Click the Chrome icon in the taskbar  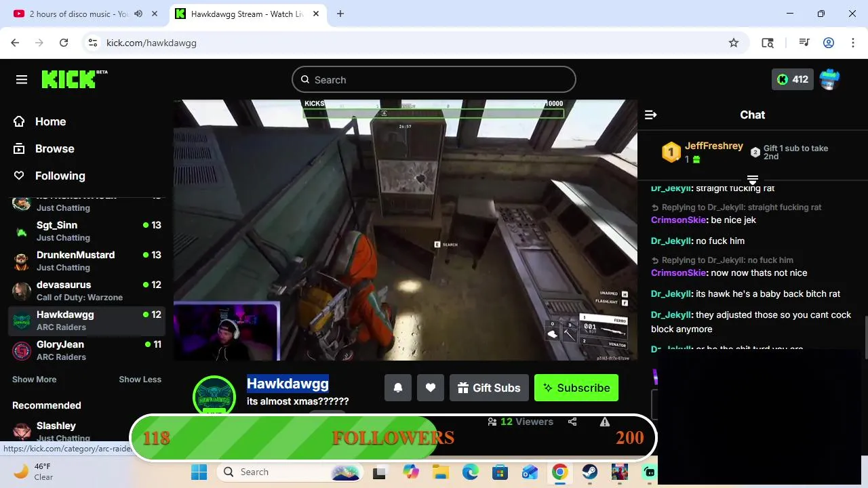pos(560,472)
